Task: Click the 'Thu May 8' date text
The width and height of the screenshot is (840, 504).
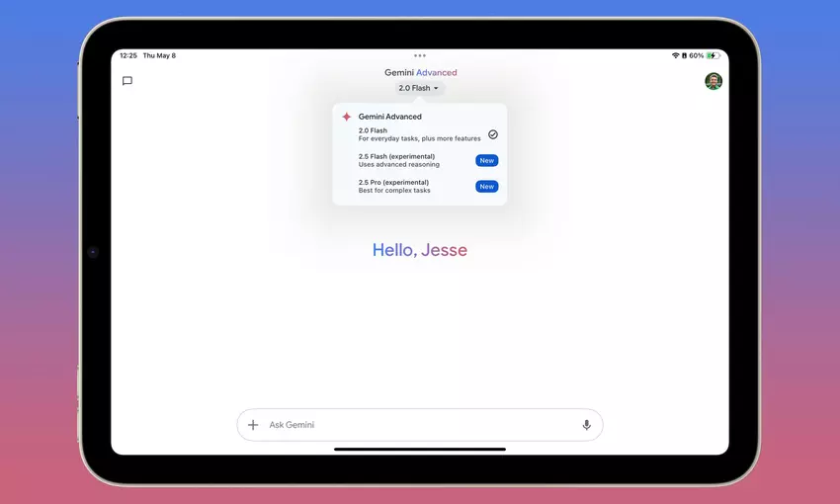Action: coord(159,55)
